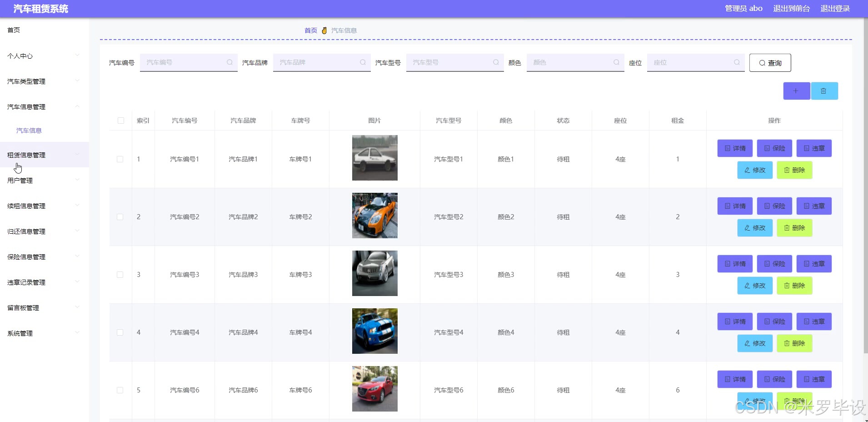Delete 汽车编号1 with 删除 button
Image resolution: width=868 pixels, height=422 pixels.
click(x=794, y=170)
